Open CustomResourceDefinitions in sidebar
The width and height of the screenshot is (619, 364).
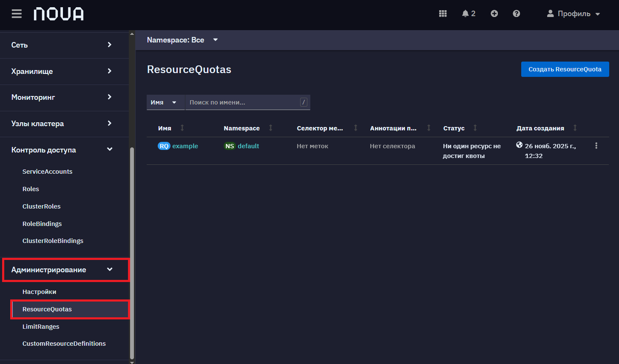pyautogui.click(x=64, y=344)
